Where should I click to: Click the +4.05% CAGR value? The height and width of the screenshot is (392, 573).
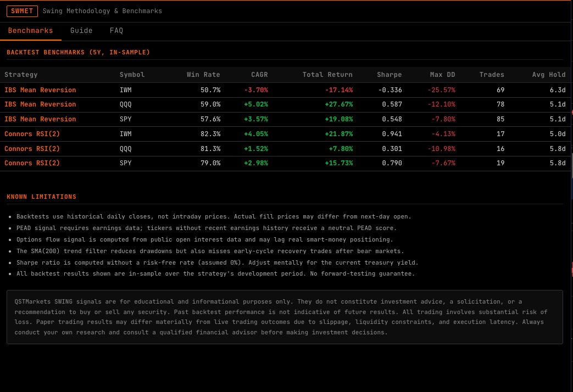point(256,134)
